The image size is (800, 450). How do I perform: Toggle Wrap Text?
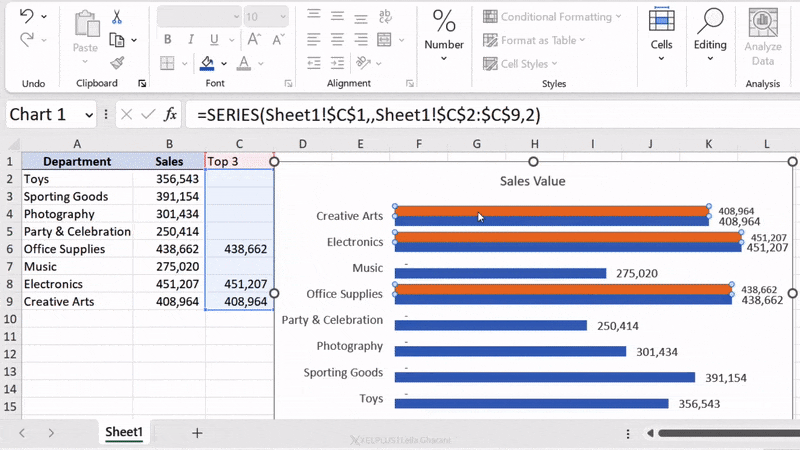[385, 16]
